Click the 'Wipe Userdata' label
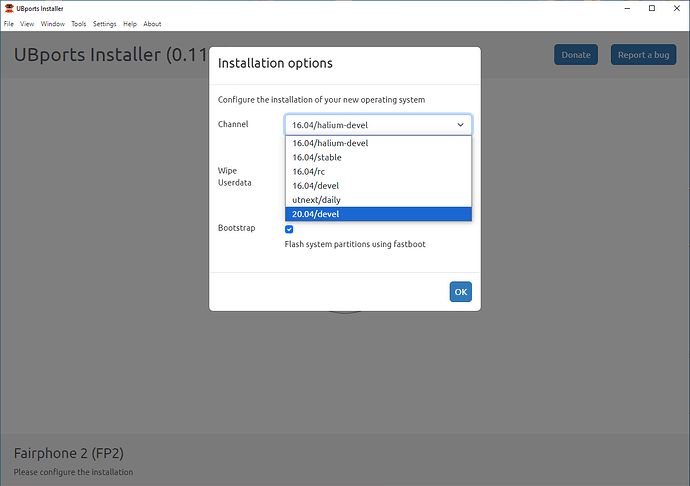The height and width of the screenshot is (486, 690). (x=235, y=177)
